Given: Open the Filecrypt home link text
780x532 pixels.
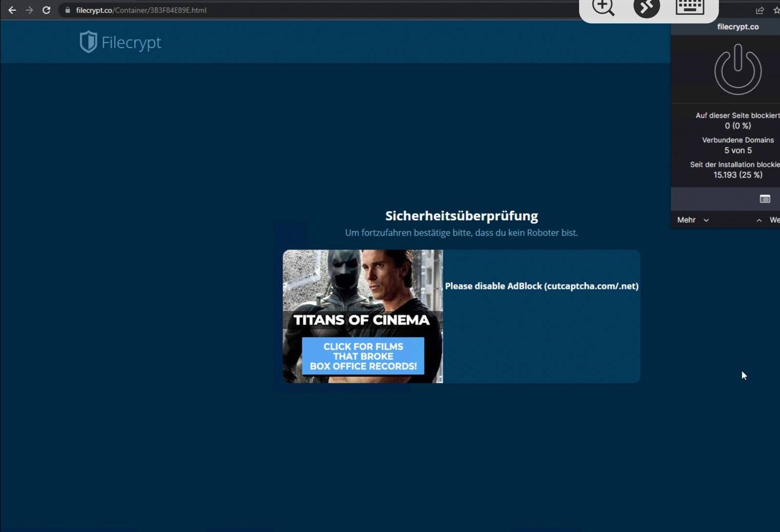Looking at the screenshot, I should (131, 42).
